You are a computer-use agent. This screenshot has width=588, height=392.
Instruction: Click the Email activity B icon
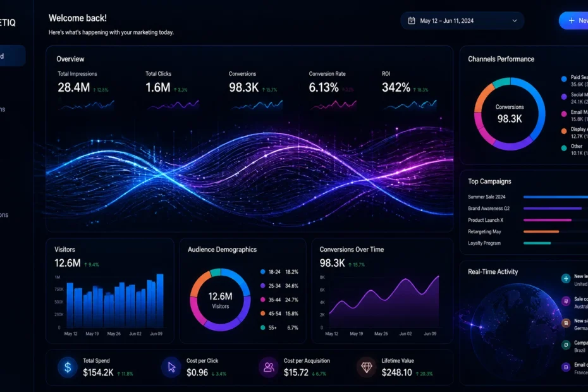[x=565, y=367]
